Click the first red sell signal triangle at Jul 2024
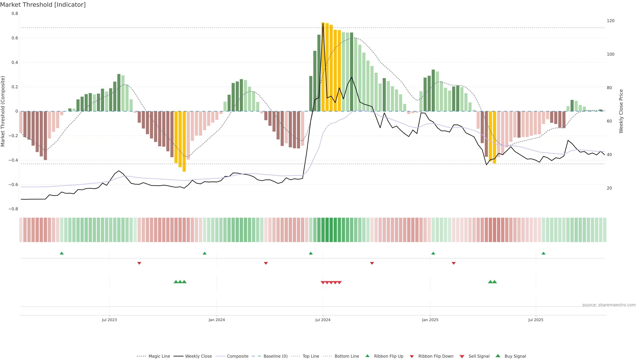 tap(323, 283)
